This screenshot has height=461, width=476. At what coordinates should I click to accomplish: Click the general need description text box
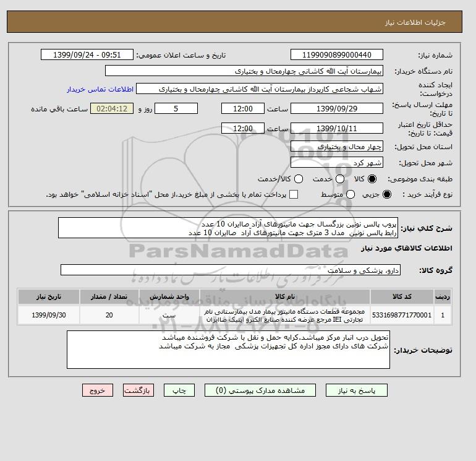[x=228, y=228]
